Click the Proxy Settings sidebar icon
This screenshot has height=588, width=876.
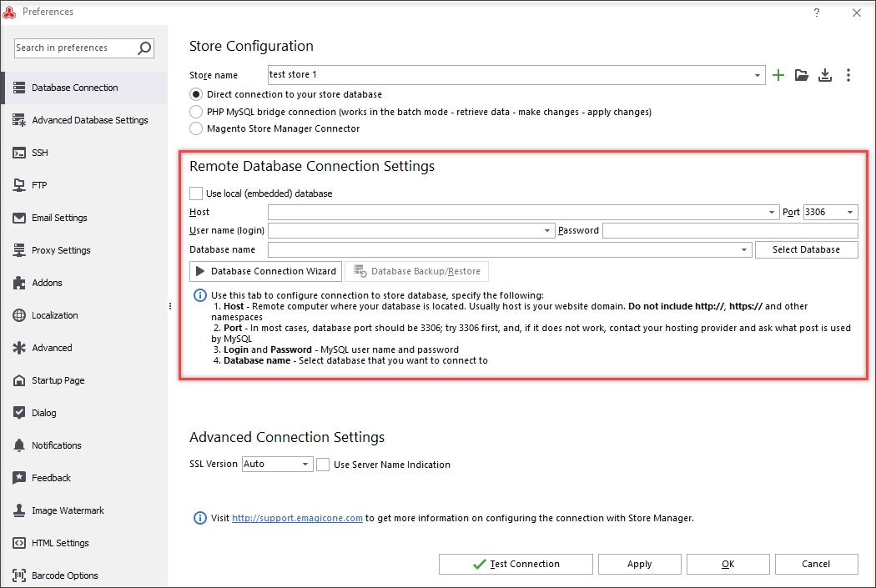(19, 250)
